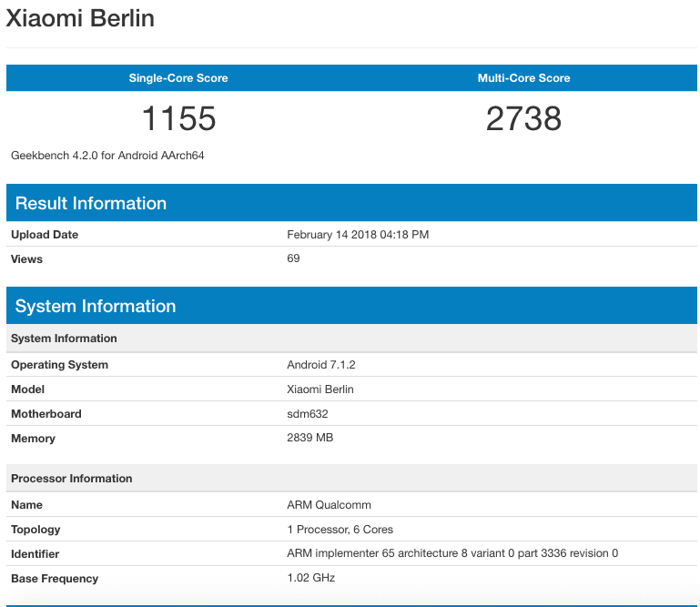Select the single-core value 1155
700x607 pixels.
(x=178, y=118)
